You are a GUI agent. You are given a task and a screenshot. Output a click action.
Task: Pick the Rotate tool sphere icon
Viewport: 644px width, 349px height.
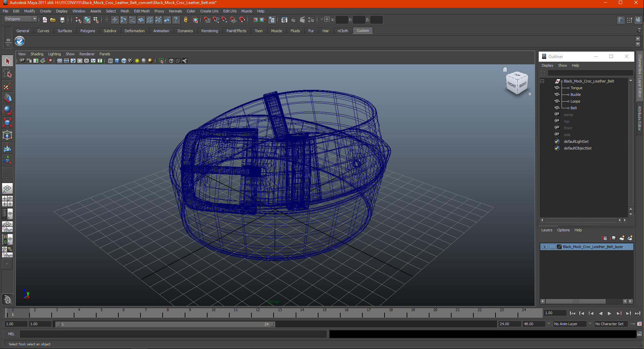coord(7,110)
